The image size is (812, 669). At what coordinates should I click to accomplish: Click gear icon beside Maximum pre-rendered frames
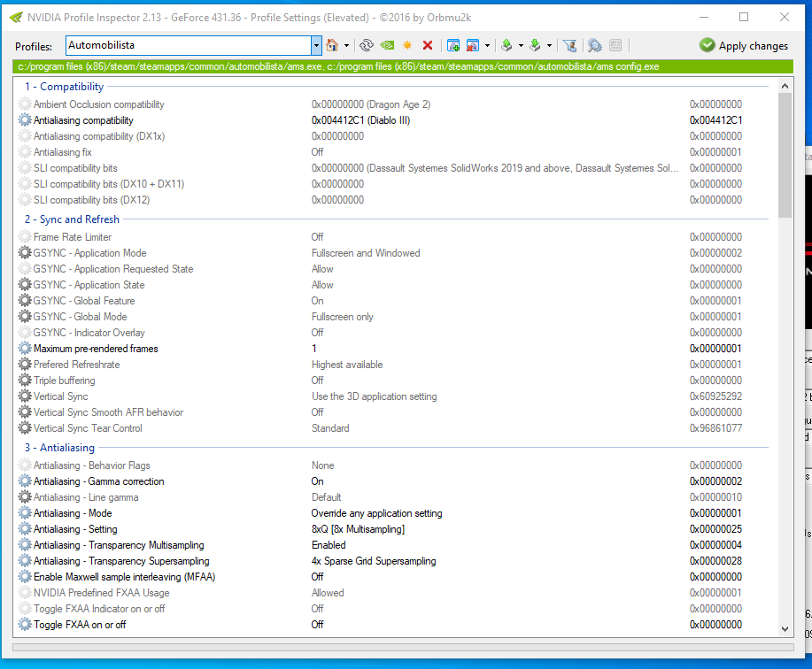coord(25,348)
